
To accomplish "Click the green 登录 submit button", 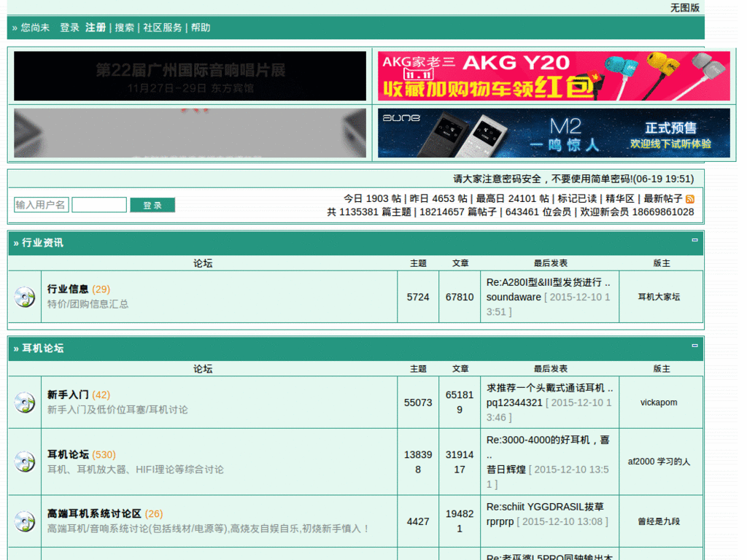I will [152, 205].
